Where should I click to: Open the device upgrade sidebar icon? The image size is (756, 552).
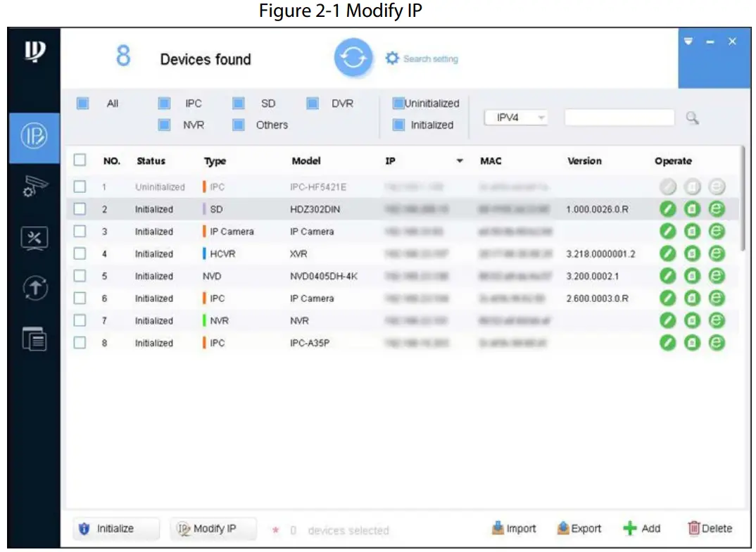pyautogui.click(x=34, y=288)
